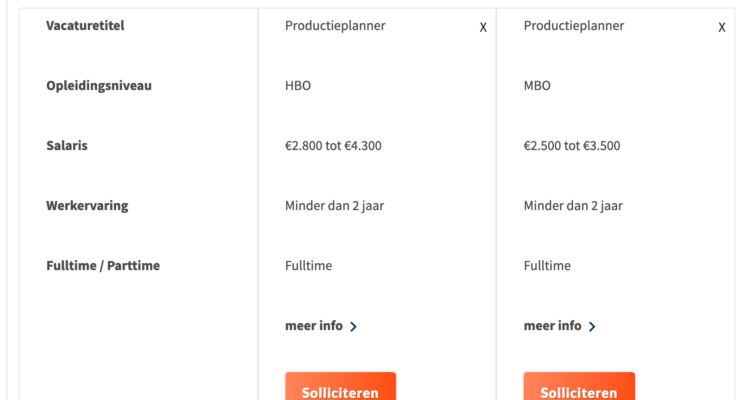Select the MBO education level value
This screenshot has height=400, width=750.
tap(537, 86)
